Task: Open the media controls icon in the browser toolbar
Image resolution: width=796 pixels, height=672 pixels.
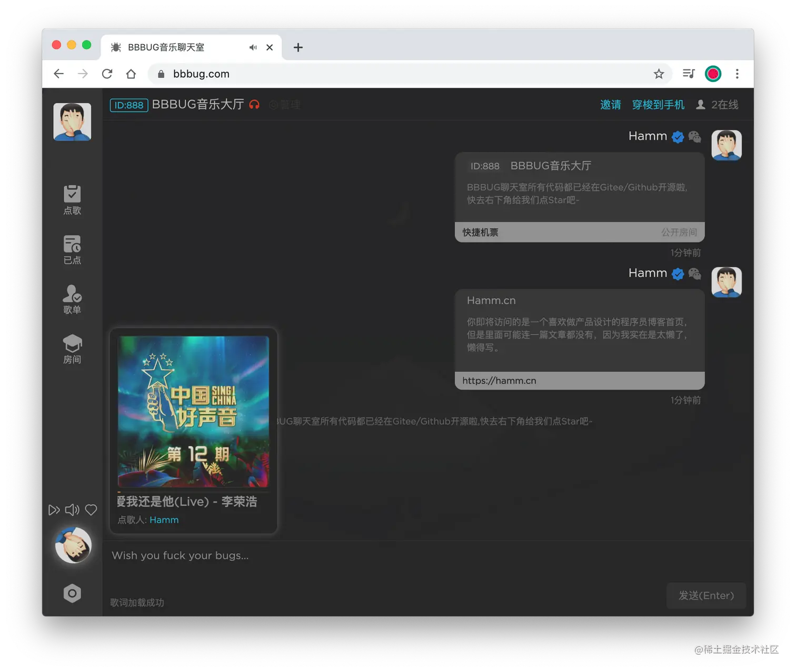Action: pos(689,74)
